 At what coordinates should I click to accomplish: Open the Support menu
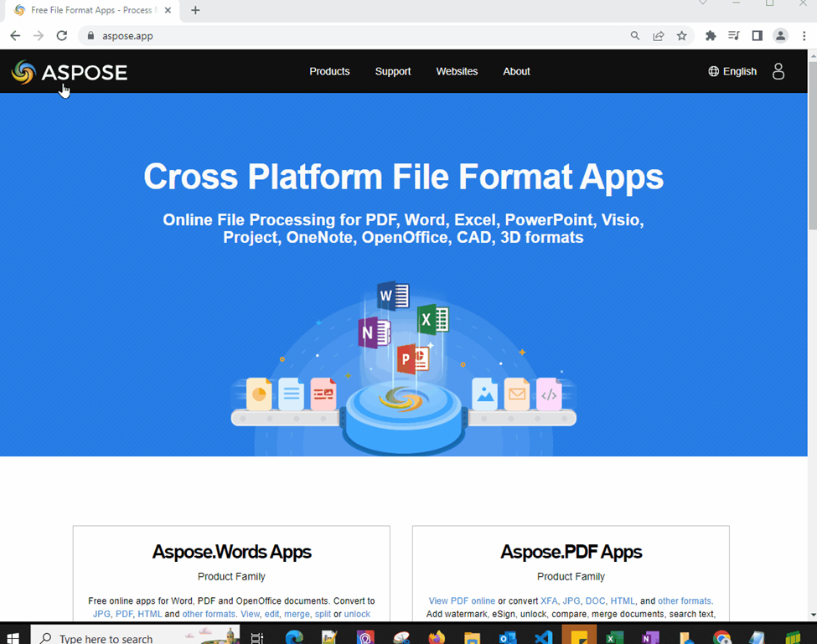tap(393, 71)
